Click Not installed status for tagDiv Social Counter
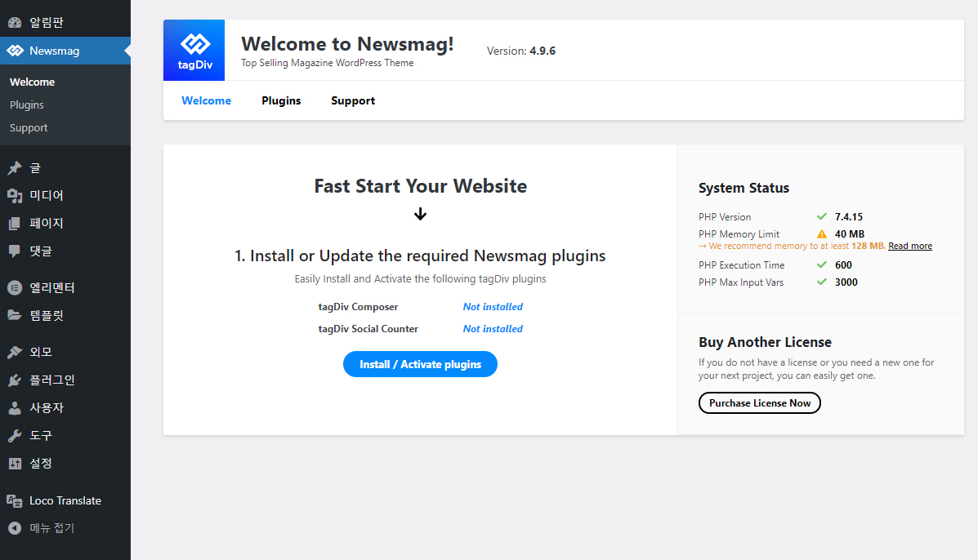Screen dimensions: 978x560 pos(493,329)
